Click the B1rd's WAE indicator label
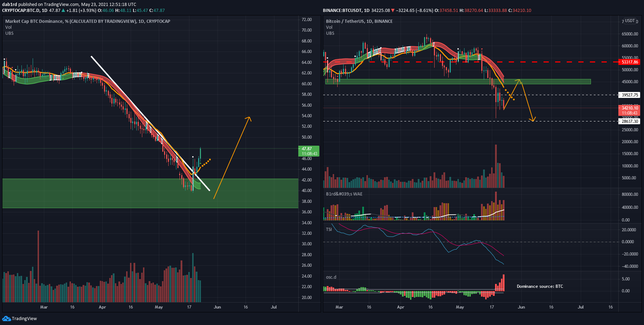Image resolution: width=644 pixels, height=325 pixels. [x=344, y=194]
